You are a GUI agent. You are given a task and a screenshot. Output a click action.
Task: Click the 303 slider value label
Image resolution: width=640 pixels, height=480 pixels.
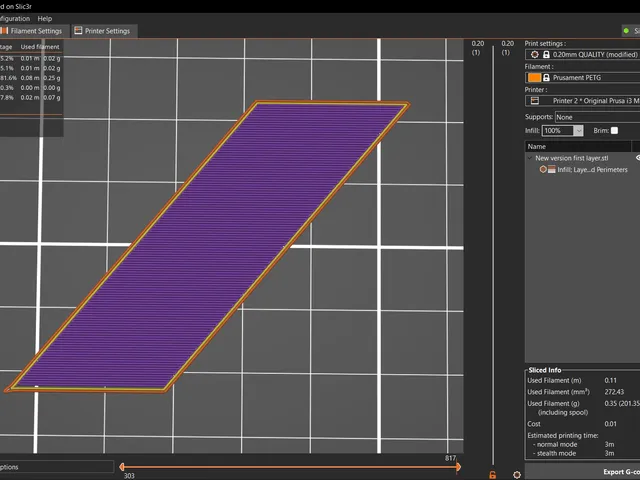pyautogui.click(x=129, y=476)
